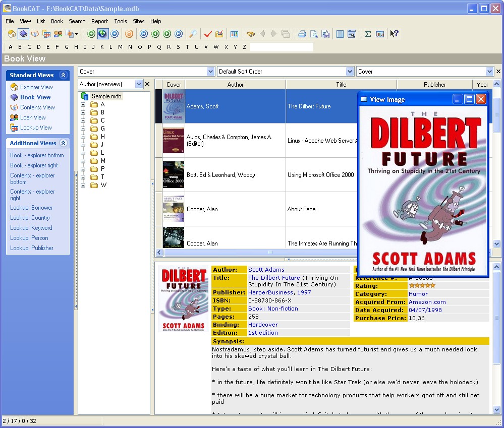Select Book - explorer right view
The width and height of the screenshot is (504, 428).
point(34,165)
